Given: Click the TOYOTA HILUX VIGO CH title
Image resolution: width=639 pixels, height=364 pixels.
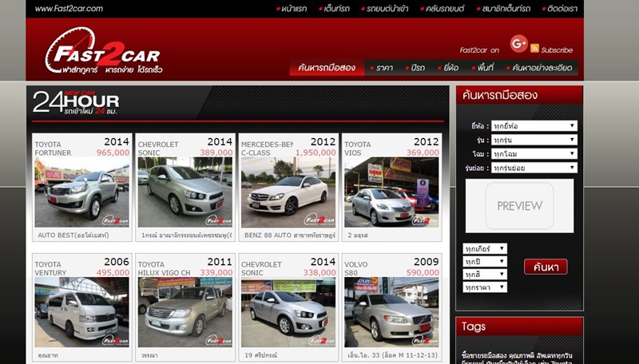Looking at the screenshot, I should (x=164, y=269).
